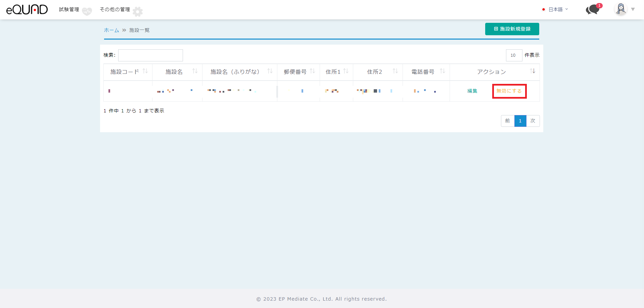Go to ホーム via breadcrumb

pyautogui.click(x=111, y=30)
